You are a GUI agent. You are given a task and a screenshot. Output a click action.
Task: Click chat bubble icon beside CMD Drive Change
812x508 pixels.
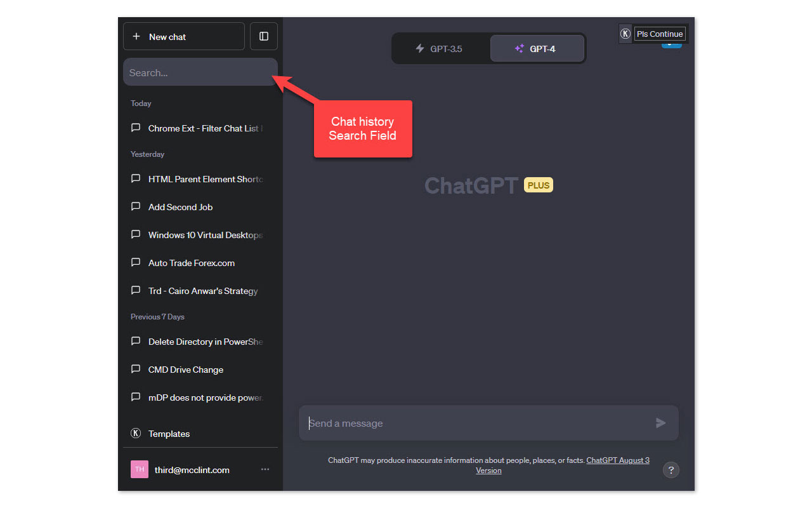(x=135, y=369)
